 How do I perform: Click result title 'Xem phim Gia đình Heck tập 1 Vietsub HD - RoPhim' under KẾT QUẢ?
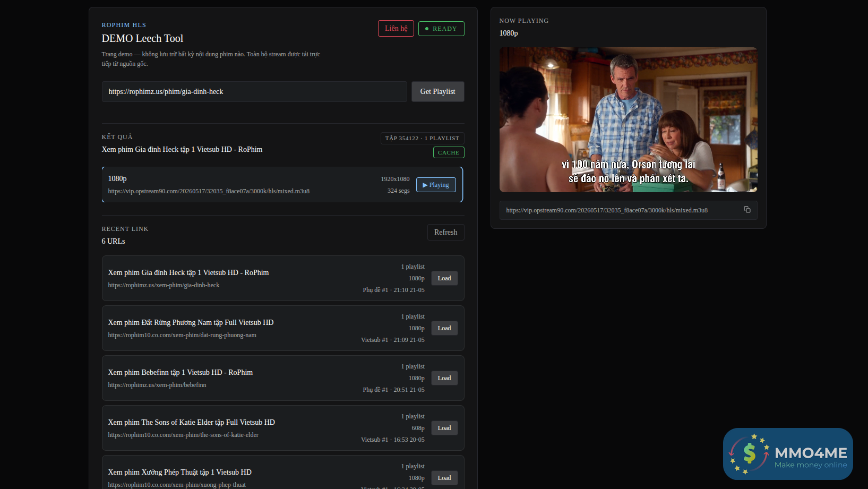point(182,149)
